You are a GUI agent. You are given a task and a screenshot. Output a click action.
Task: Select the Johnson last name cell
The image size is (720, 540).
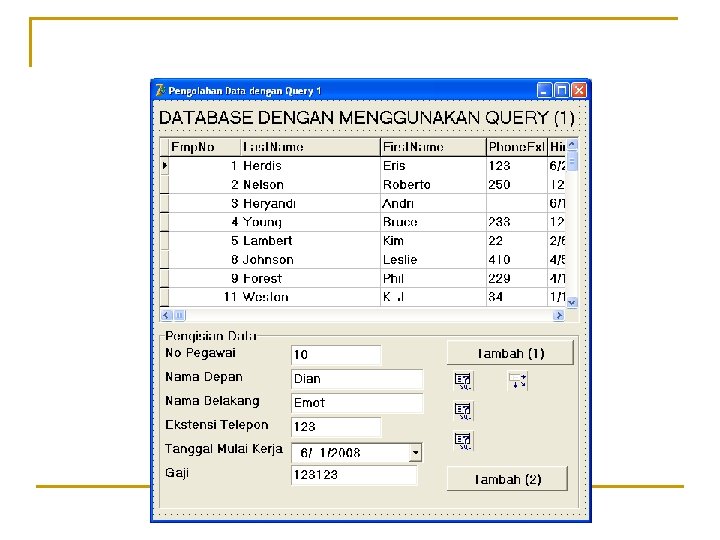(x=310, y=260)
